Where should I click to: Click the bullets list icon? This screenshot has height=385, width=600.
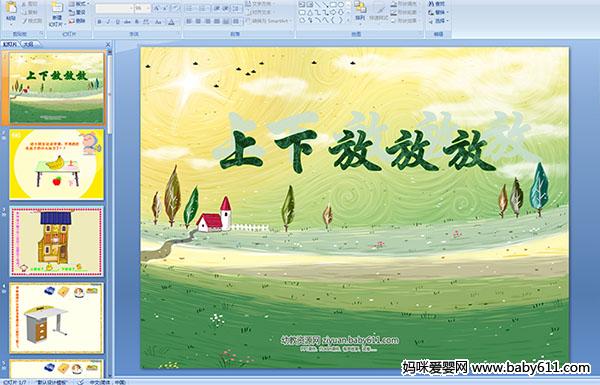[190, 8]
